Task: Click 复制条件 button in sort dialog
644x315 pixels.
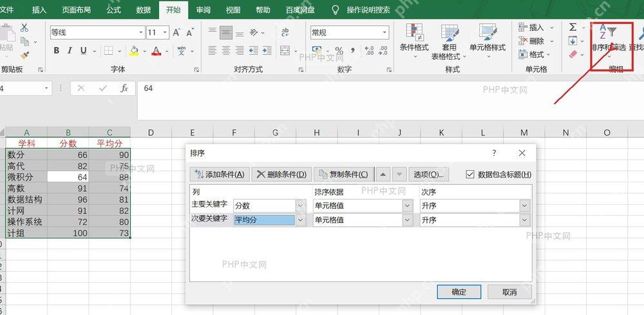Action: pos(344,175)
